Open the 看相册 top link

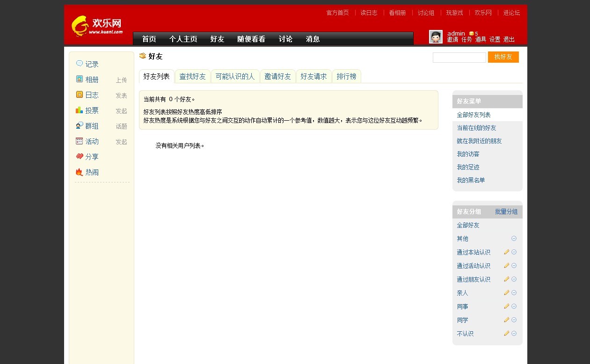coord(397,13)
